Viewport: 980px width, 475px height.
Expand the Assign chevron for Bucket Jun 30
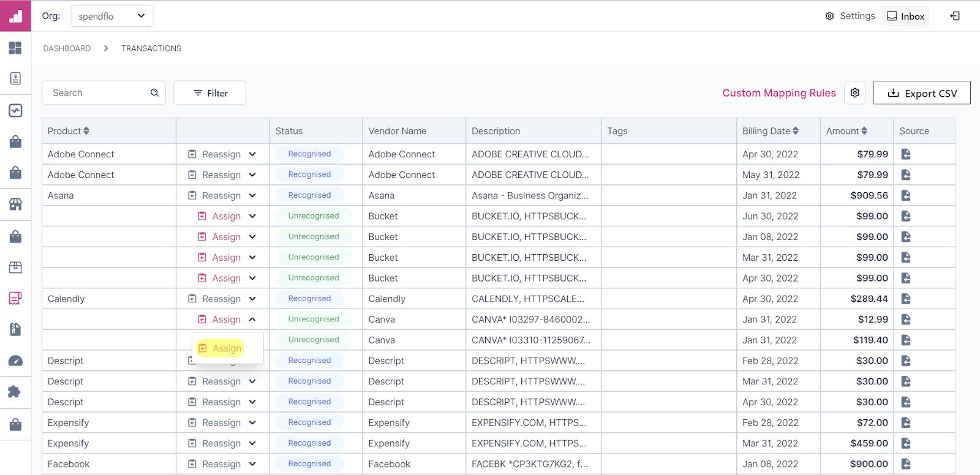click(x=252, y=216)
